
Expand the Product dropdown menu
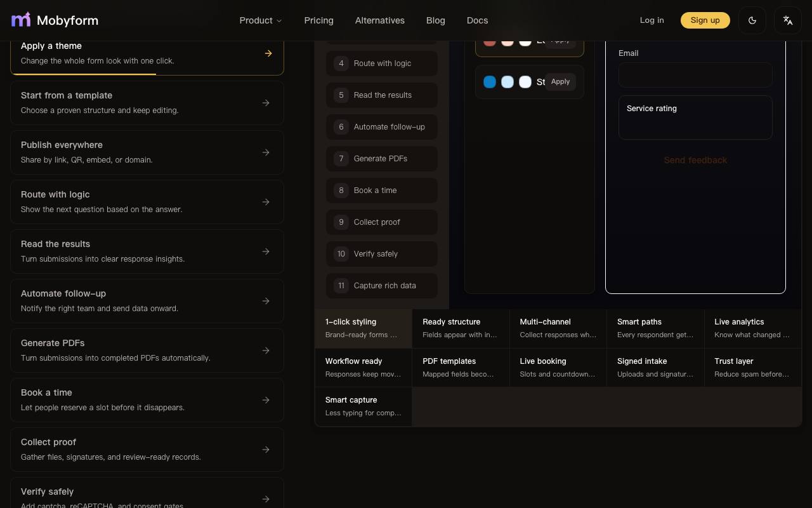coord(261,20)
